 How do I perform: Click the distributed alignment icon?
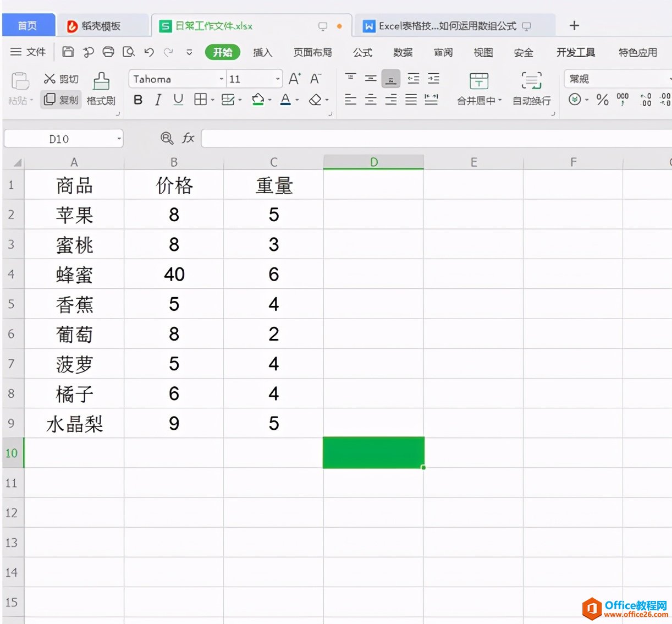(432, 100)
